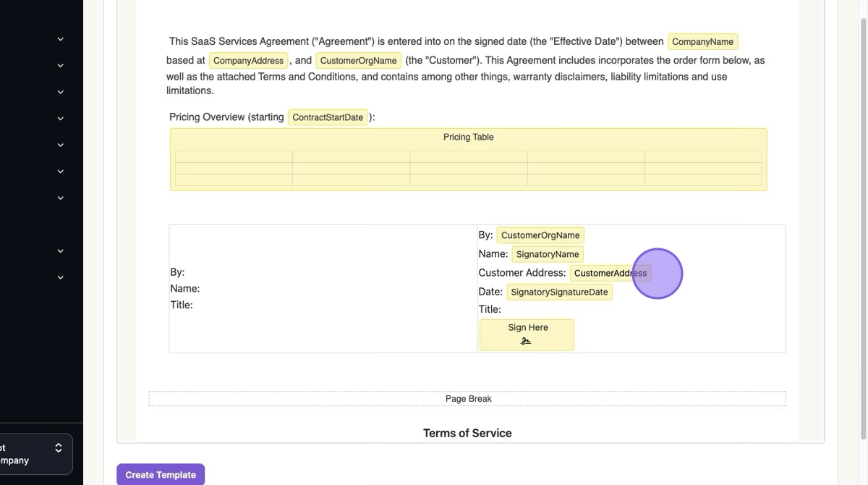868x485 pixels.
Task: Place cursor after left-column Name: label
Action: click(x=202, y=289)
